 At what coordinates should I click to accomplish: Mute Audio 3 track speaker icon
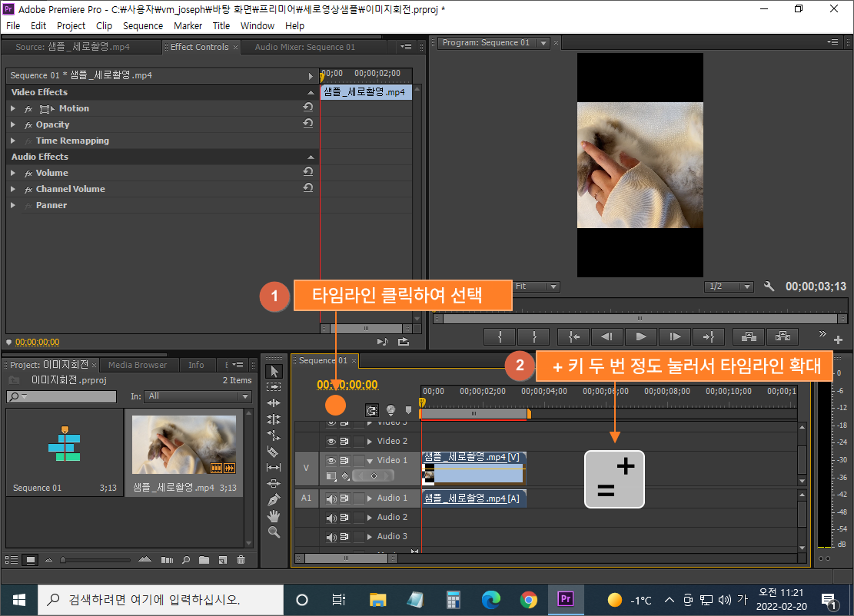point(331,537)
